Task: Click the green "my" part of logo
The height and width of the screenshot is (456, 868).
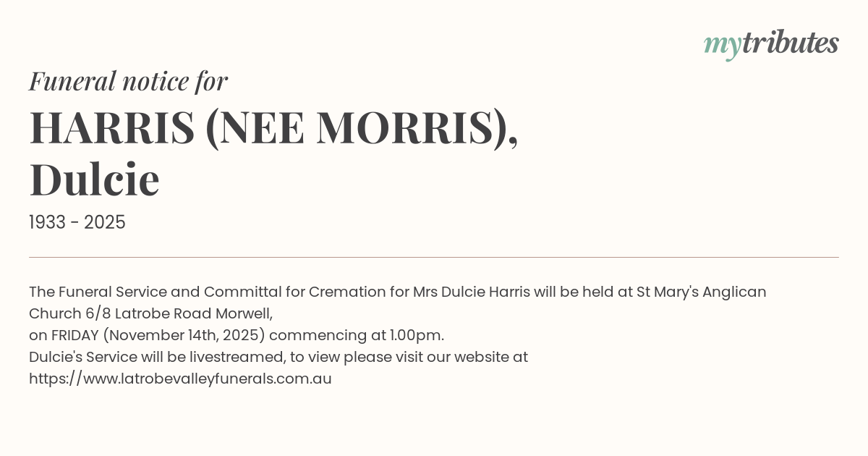Action: 722,45
